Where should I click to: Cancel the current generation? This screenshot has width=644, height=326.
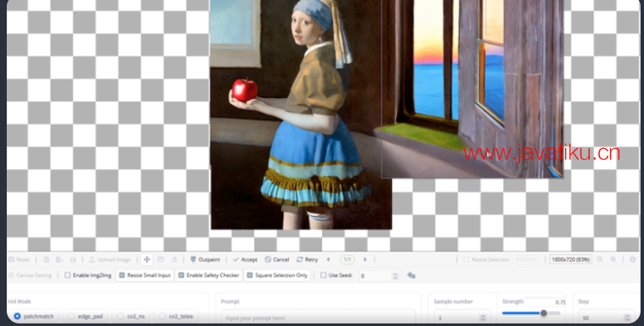(277, 259)
